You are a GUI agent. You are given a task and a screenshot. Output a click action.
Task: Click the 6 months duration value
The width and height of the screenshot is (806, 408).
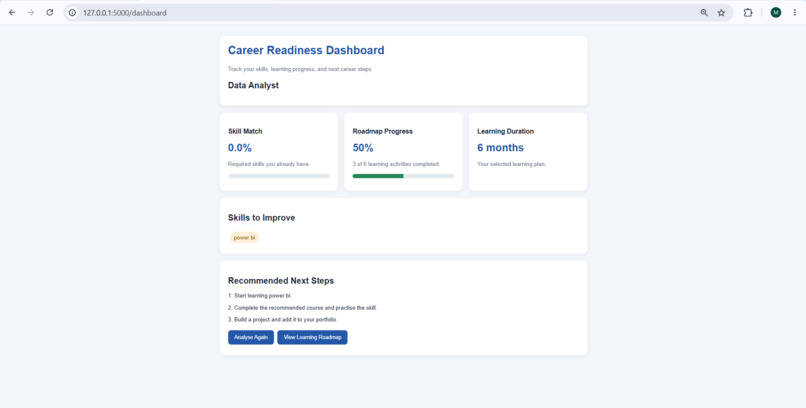pyautogui.click(x=500, y=148)
